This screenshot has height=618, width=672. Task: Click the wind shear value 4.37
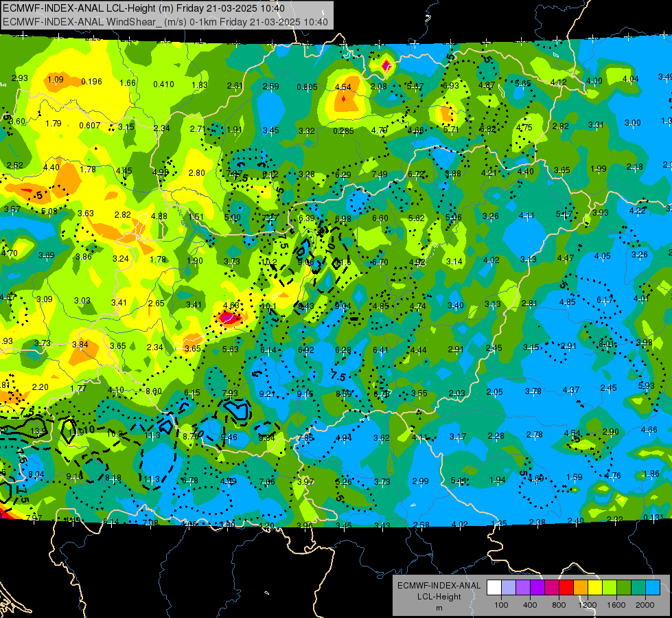click(x=571, y=389)
